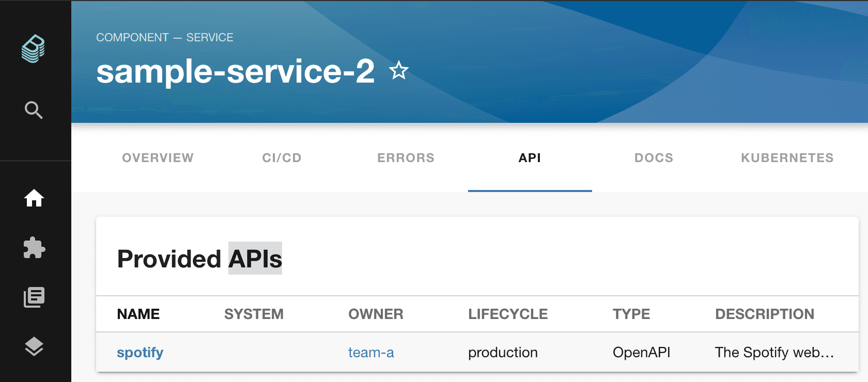Click the 'The Spotify web…' description cell
Screen dimensions: 868x382
pyautogui.click(x=774, y=353)
